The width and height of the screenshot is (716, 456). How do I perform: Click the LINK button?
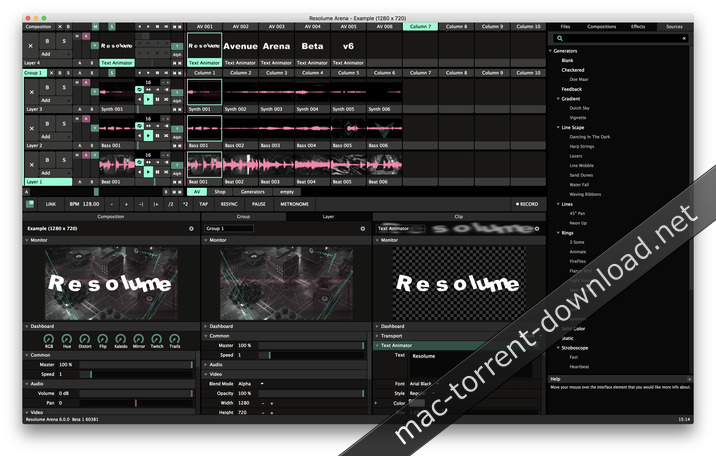[51, 204]
